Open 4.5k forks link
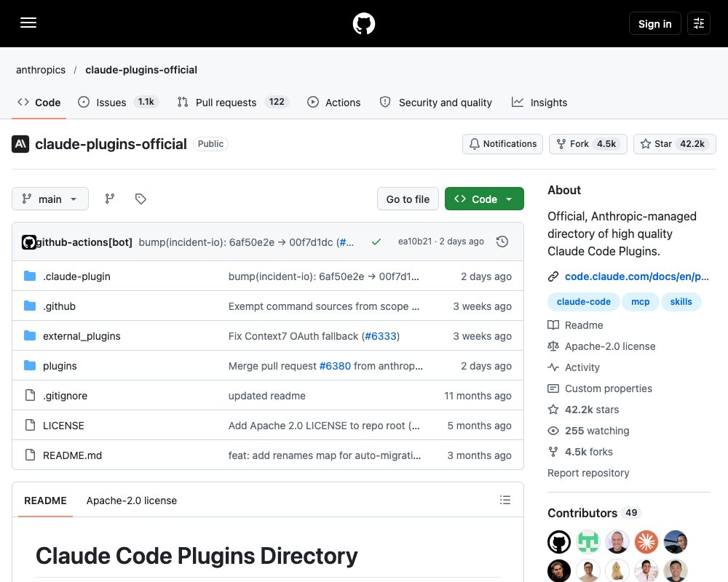Screen dimensions: 728x582 (580, 452)
